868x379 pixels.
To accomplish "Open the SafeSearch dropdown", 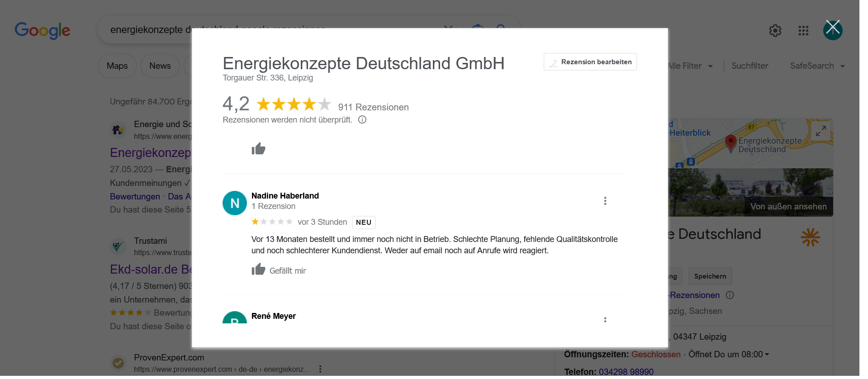I will (817, 66).
